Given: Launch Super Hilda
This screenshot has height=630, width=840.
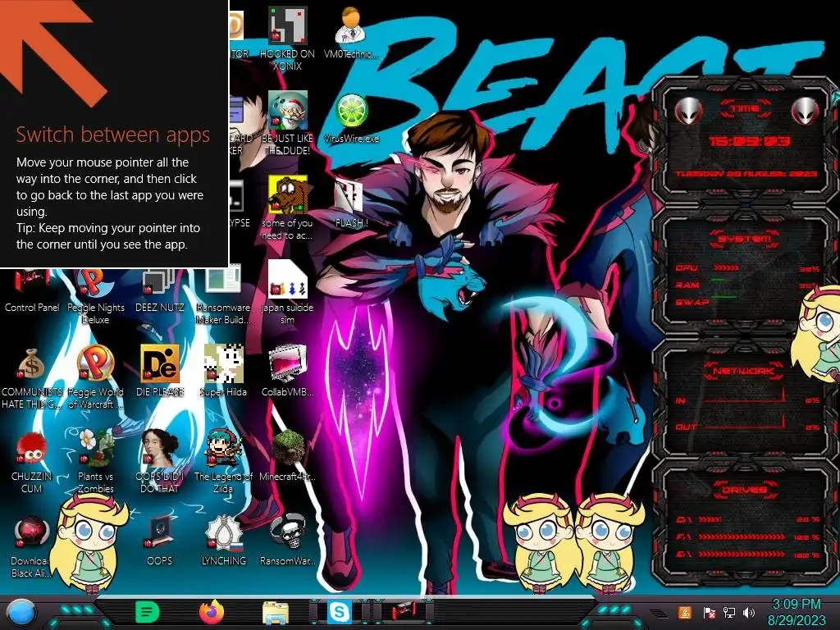Looking at the screenshot, I should tap(223, 371).
